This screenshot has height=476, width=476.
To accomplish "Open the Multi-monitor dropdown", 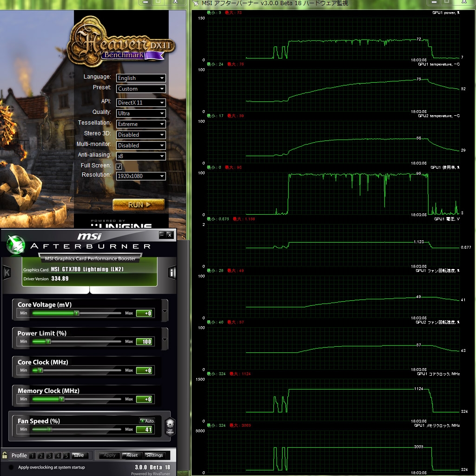I will pyautogui.click(x=141, y=145).
